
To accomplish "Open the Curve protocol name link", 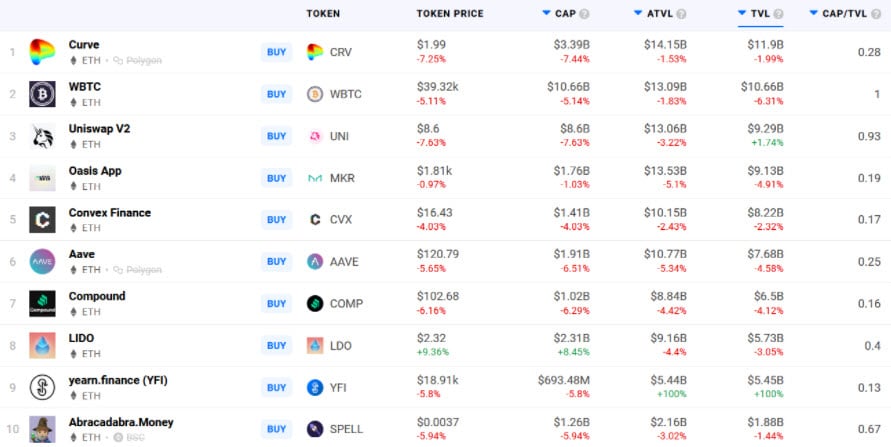I will pyautogui.click(x=84, y=45).
